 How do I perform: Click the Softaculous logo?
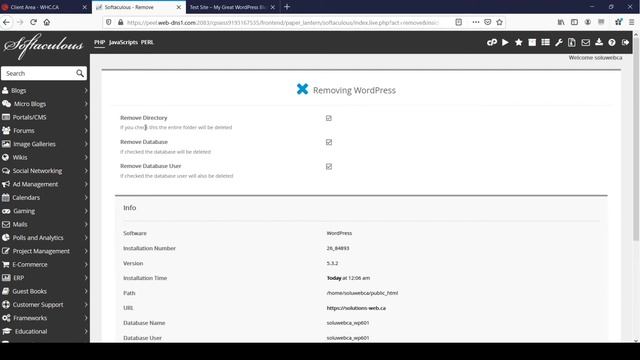click(x=44, y=46)
